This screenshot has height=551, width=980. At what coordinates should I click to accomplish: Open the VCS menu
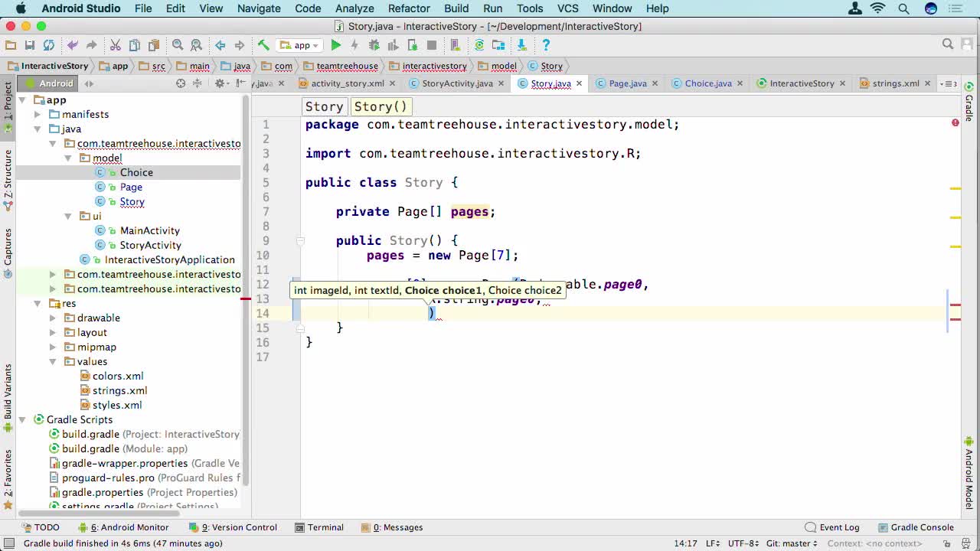[x=568, y=8]
